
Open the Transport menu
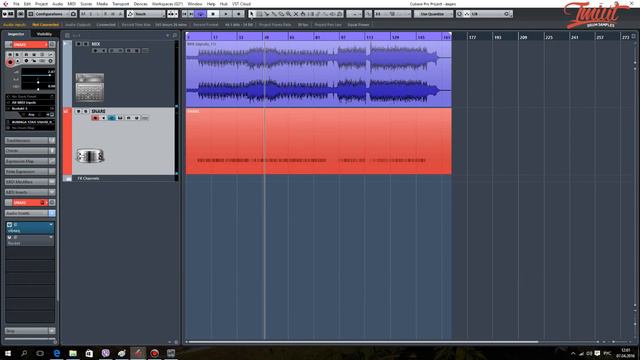[x=120, y=4]
